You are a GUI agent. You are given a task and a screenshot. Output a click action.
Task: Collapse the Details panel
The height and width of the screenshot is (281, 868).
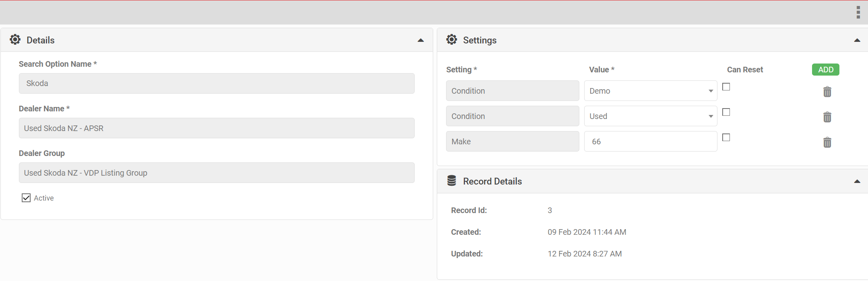pos(421,40)
